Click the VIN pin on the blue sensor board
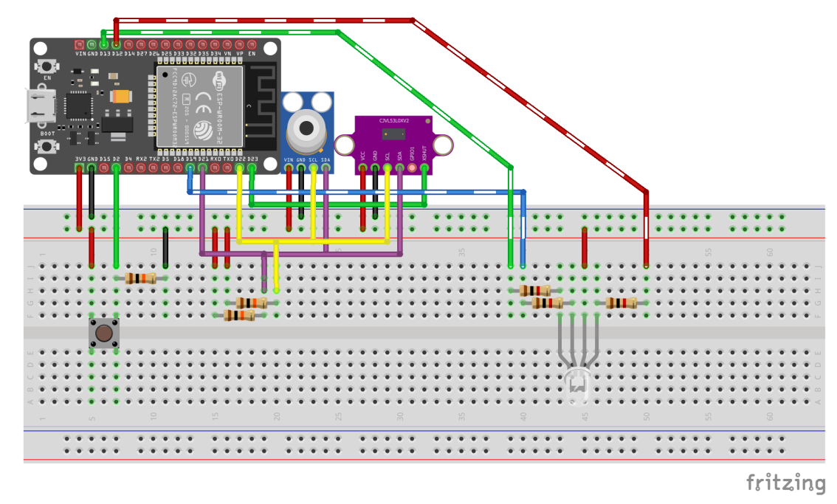The width and height of the screenshot is (837, 504). [289, 168]
